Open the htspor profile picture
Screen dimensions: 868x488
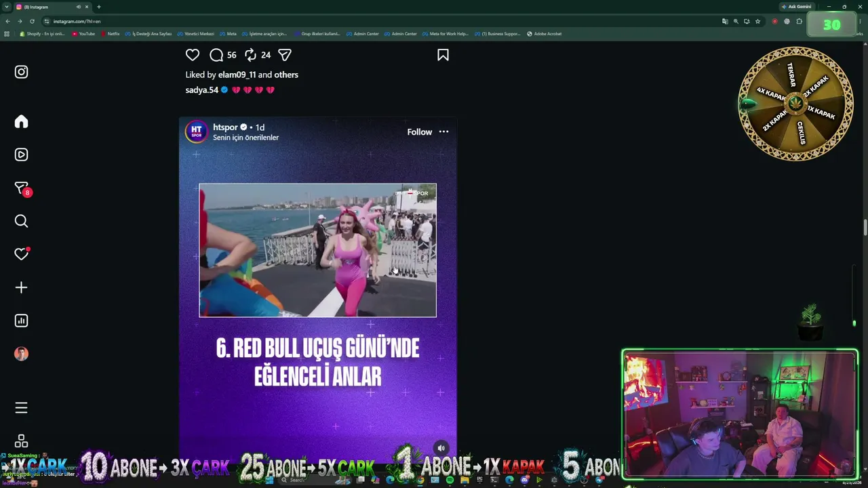click(197, 131)
